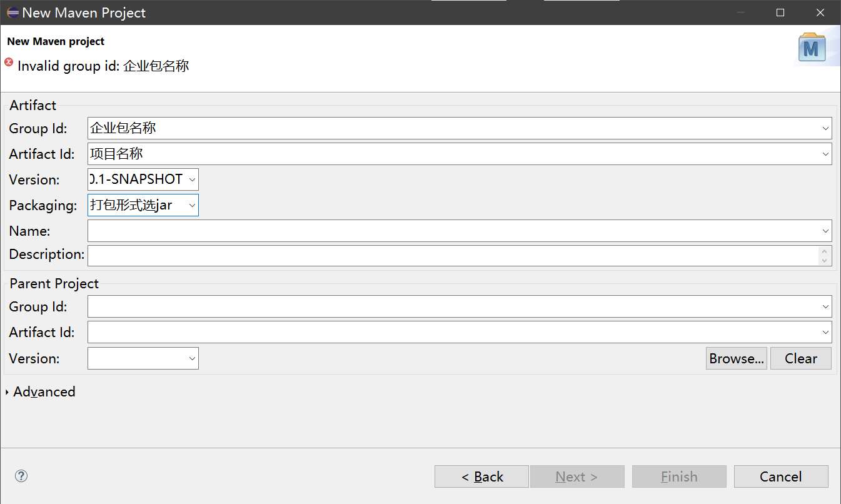Image resolution: width=841 pixels, height=504 pixels.
Task: Maximize the New Maven Project window
Action: coord(780,13)
